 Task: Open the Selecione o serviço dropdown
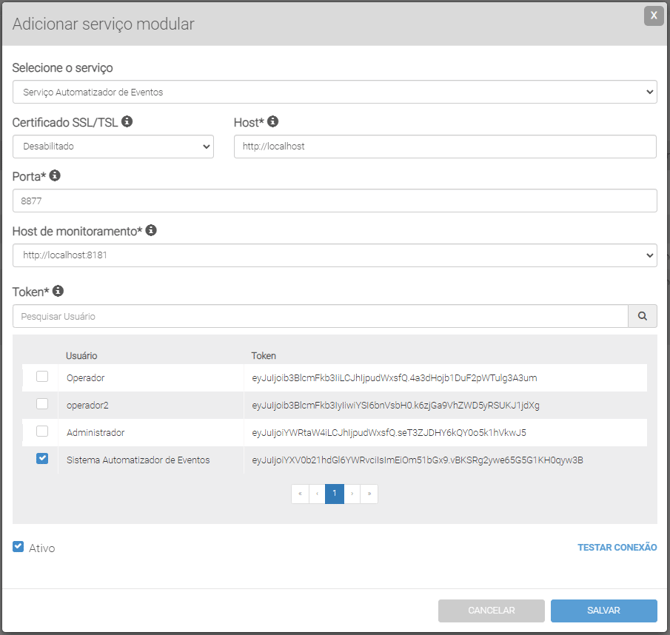pos(334,92)
